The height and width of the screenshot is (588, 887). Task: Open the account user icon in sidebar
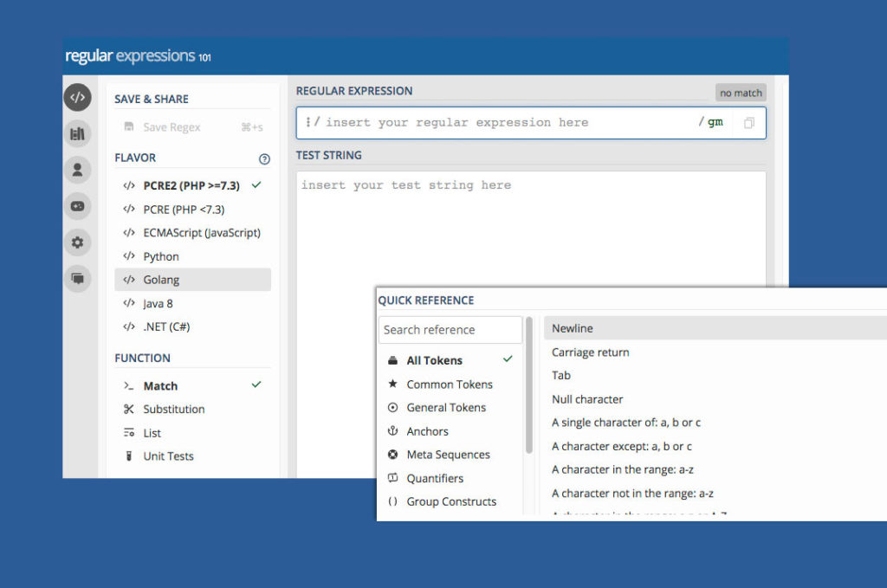(x=77, y=170)
